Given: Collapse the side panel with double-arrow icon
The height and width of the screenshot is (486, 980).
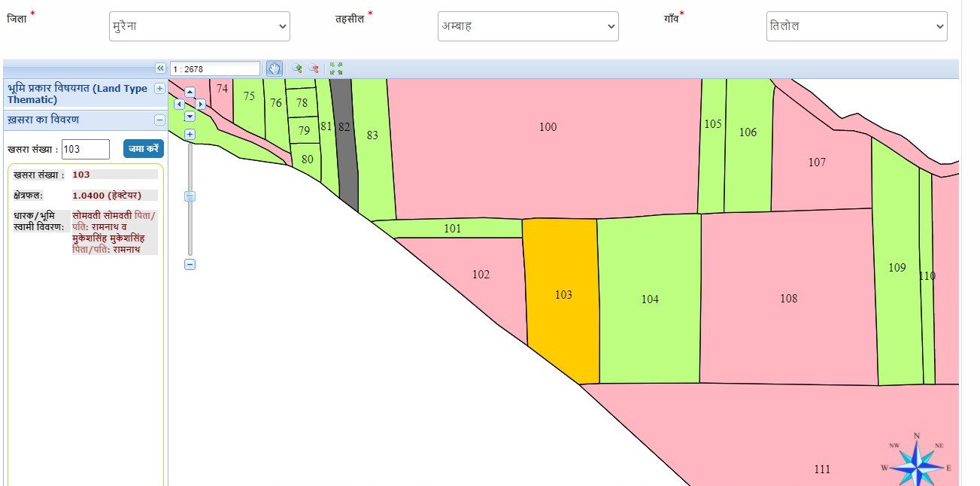Looking at the screenshot, I should [x=160, y=68].
